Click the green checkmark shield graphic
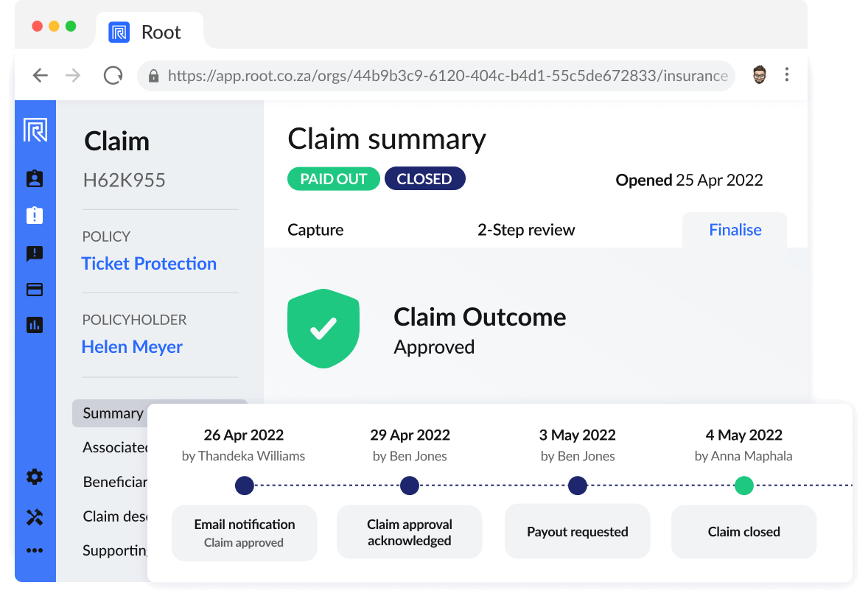Image resolution: width=868 pixels, height=599 pixels. [323, 328]
